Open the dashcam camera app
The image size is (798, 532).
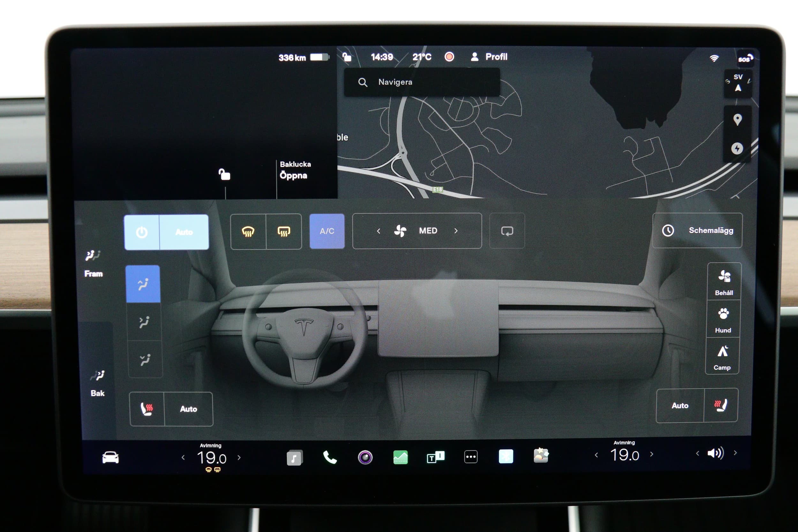pos(365,457)
